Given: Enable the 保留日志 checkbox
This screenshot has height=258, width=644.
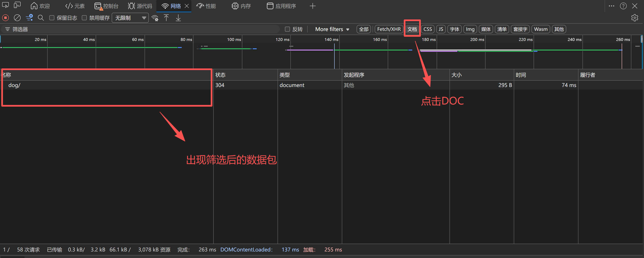Looking at the screenshot, I should tap(52, 18).
